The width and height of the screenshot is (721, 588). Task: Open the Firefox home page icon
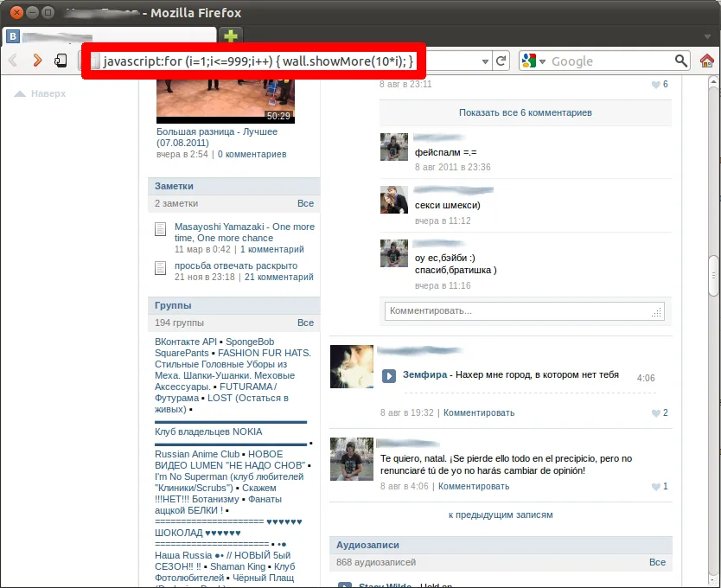click(x=707, y=61)
